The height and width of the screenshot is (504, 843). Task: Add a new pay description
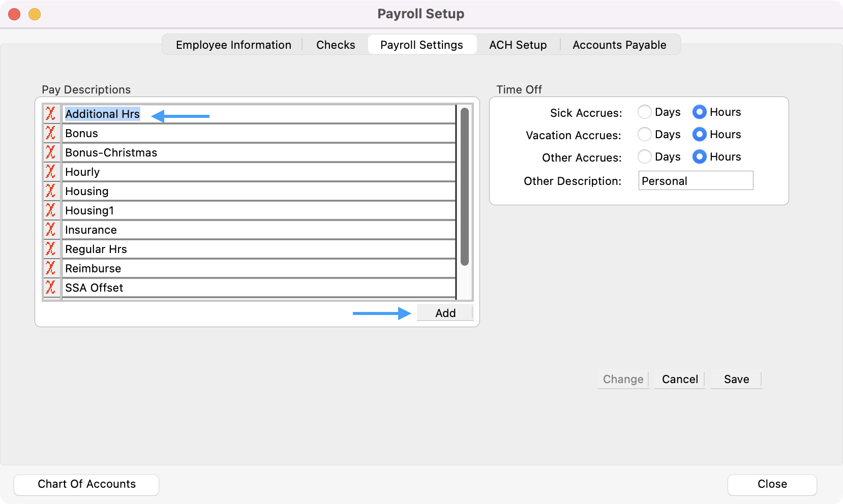444,312
